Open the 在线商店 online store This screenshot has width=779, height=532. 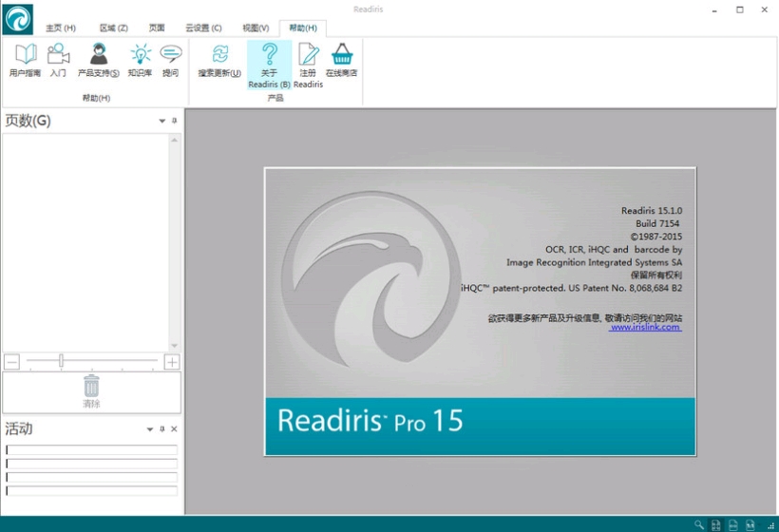[341, 61]
